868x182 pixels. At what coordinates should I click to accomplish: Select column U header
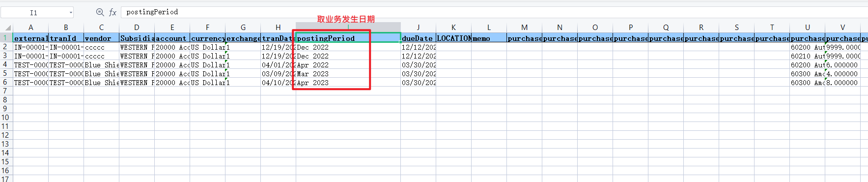(x=807, y=28)
